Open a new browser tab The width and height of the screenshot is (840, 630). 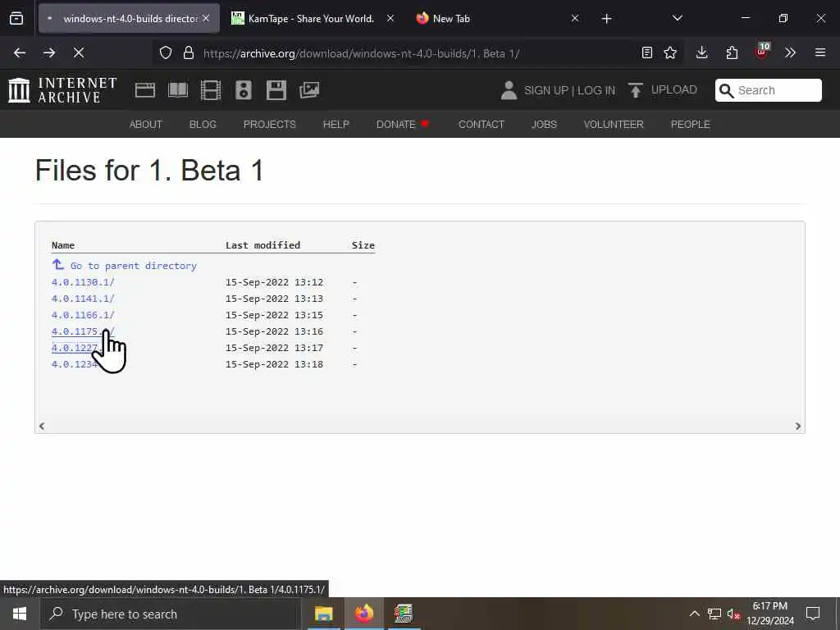(606, 19)
